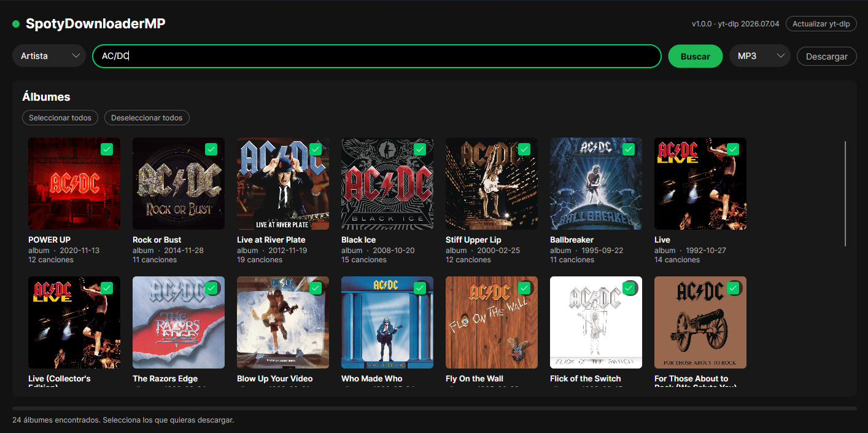Viewport: 868px width, 433px height.
Task: Click the albums list vertical scrollbar
Action: (845, 193)
